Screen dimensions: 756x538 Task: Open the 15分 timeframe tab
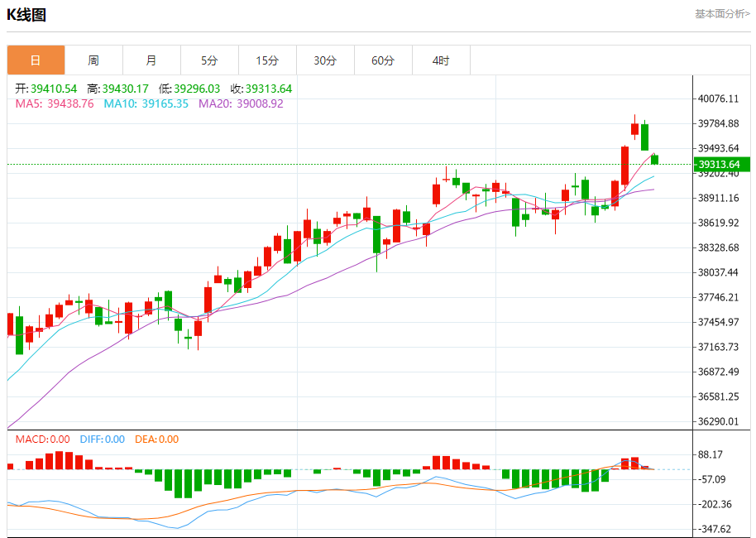(267, 60)
